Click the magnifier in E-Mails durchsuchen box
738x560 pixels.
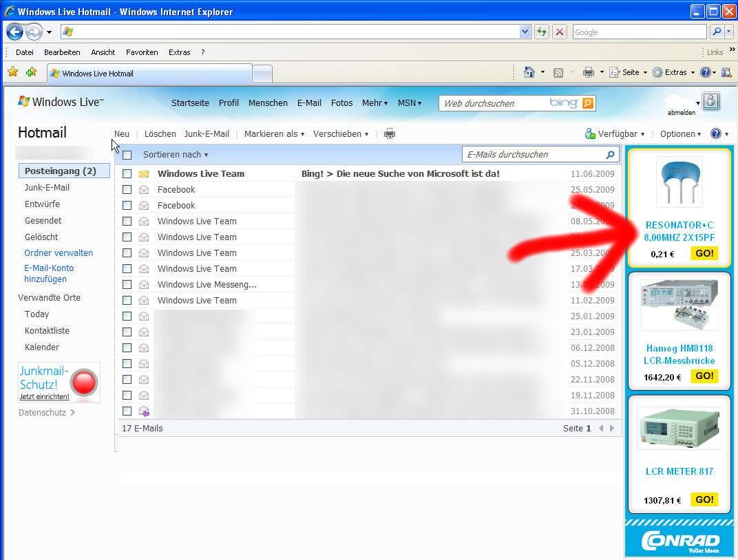pos(610,154)
